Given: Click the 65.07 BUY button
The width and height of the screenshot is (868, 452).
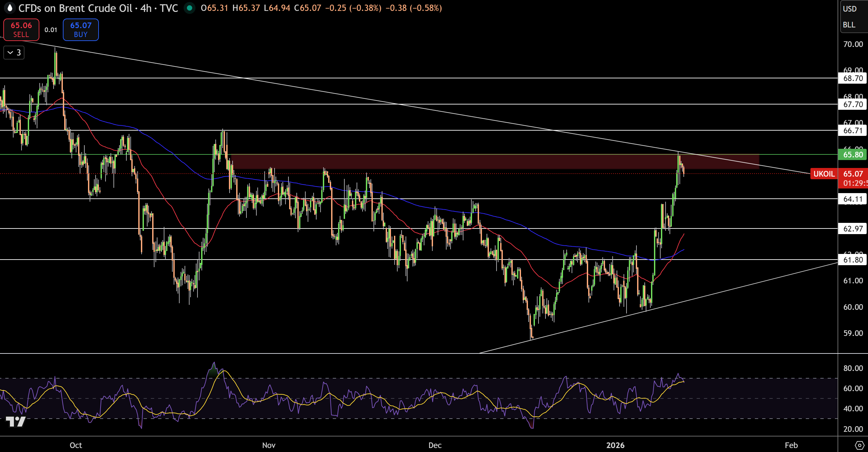Looking at the screenshot, I should 81,30.
